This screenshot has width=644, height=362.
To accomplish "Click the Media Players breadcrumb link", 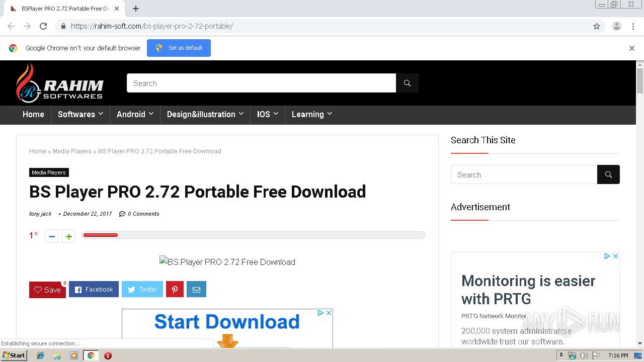I will (72, 151).
